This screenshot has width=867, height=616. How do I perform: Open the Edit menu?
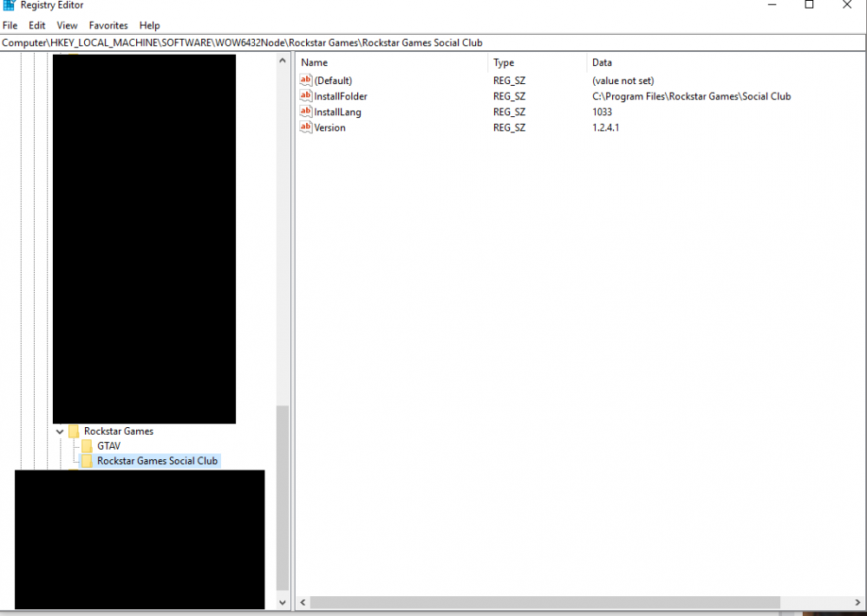coord(37,25)
